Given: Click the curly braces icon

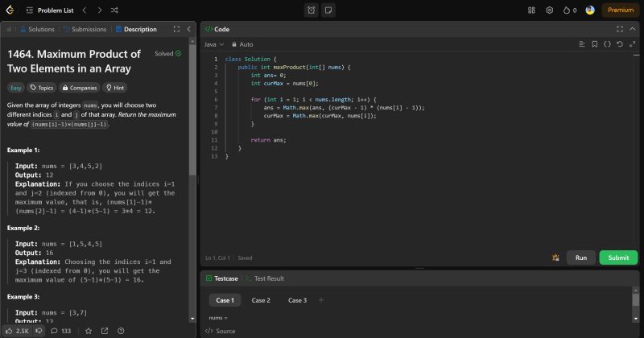Looking at the screenshot, I should [x=607, y=44].
